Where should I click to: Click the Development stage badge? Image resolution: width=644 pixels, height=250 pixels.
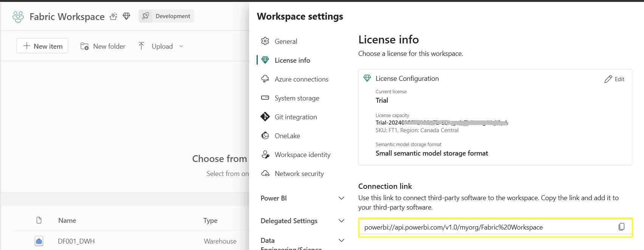(x=166, y=16)
